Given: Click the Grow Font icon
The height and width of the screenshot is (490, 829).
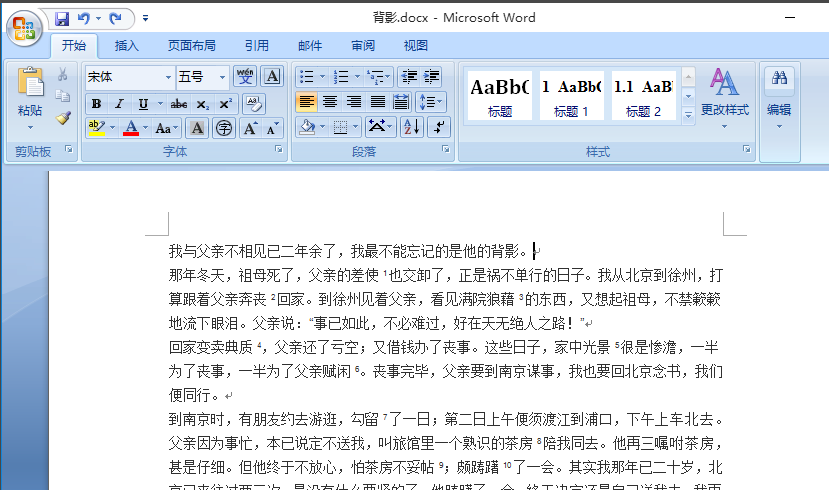Looking at the screenshot, I should 250,128.
